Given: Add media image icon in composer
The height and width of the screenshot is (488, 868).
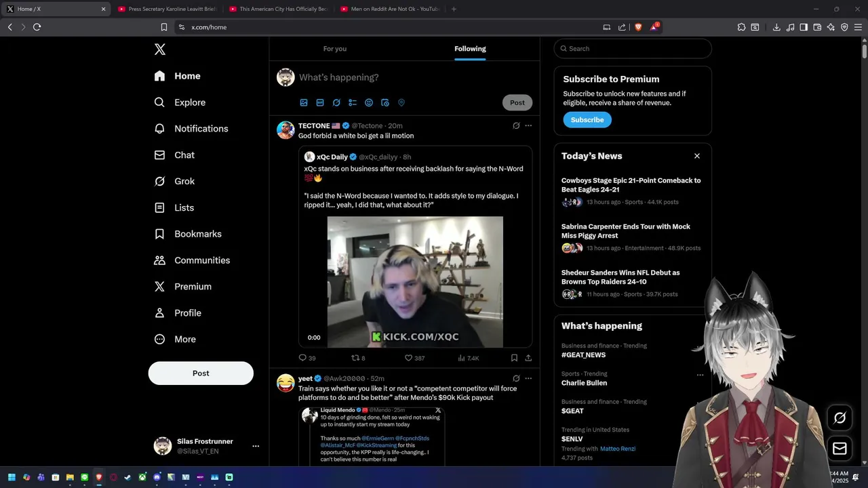Looking at the screenshot, I should coord(304,103).
